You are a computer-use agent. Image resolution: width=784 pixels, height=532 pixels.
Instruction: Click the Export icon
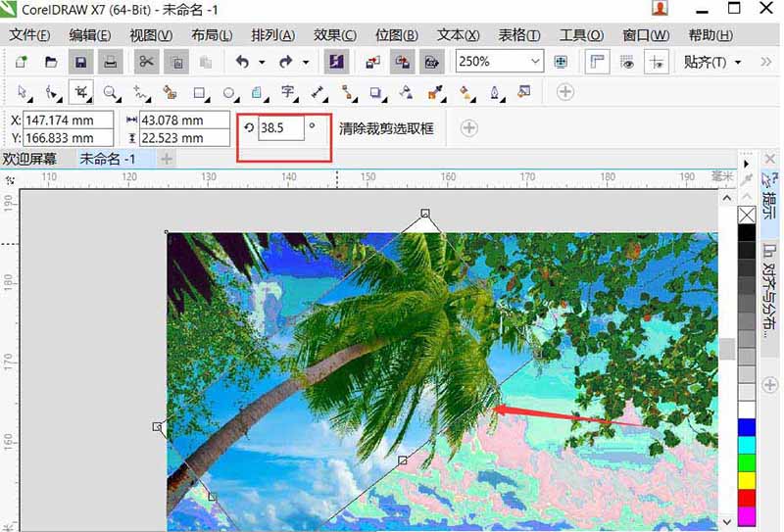click(x=403, y=62)
